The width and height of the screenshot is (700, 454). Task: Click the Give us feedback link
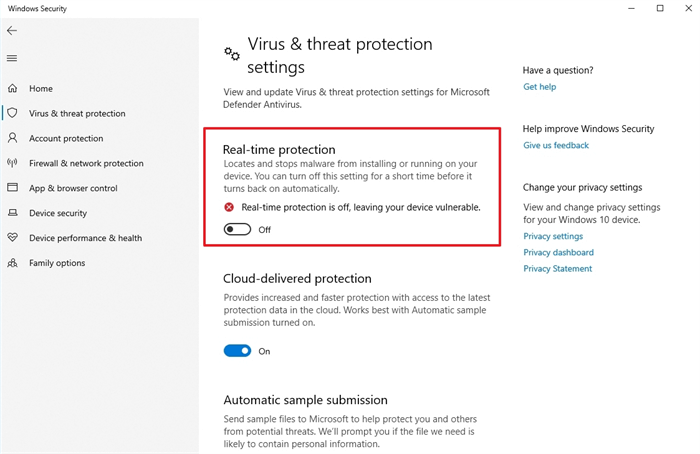(x=556, y=145)
